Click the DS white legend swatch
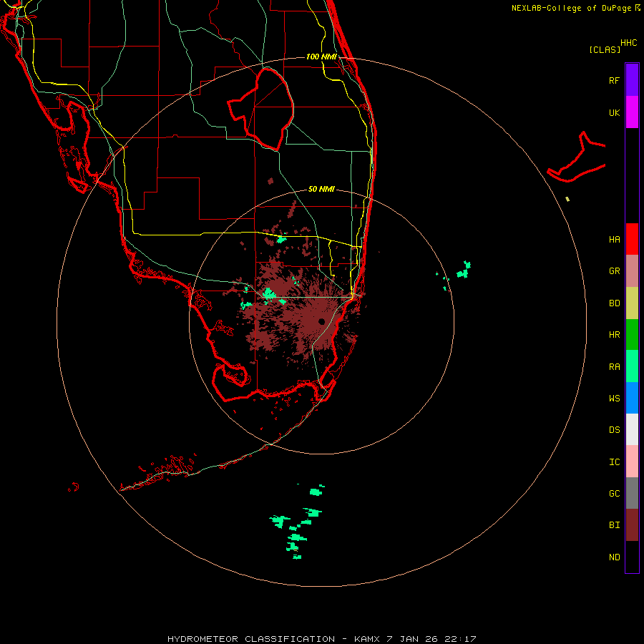This screenshot has height=644, width=644. pyautogui.click(x=632, y=429)
